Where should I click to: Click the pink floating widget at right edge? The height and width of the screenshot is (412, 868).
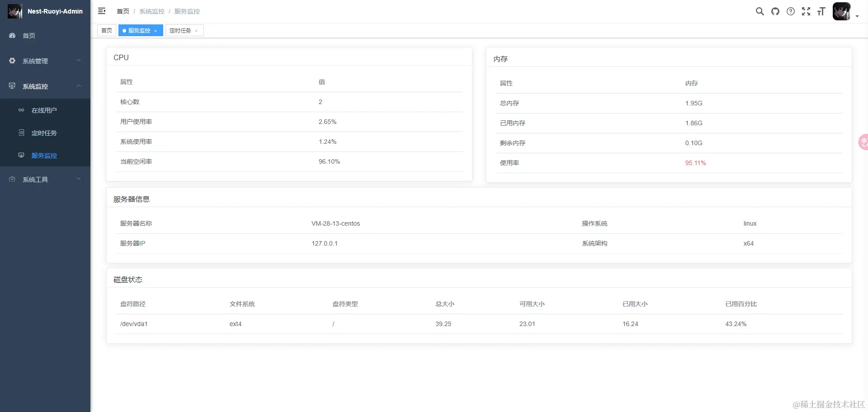tap(863, 142)
